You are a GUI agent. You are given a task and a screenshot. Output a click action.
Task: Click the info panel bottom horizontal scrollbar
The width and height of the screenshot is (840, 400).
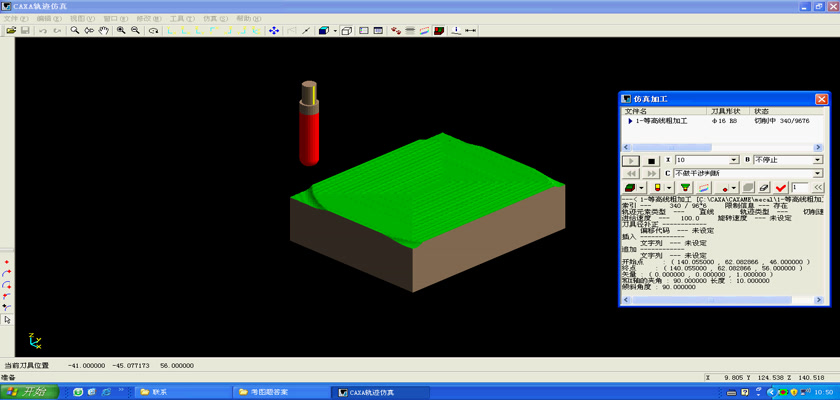coord(722,300)
